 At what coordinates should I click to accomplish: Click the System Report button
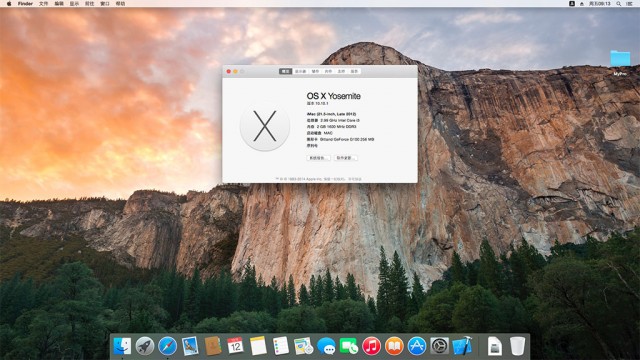point(318,158)
